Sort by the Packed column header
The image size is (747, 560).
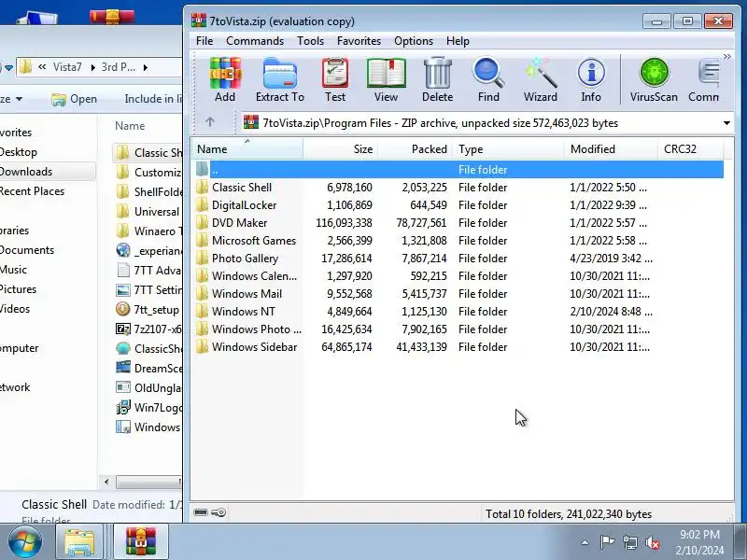pyautogui.click(x=416, y=149)
